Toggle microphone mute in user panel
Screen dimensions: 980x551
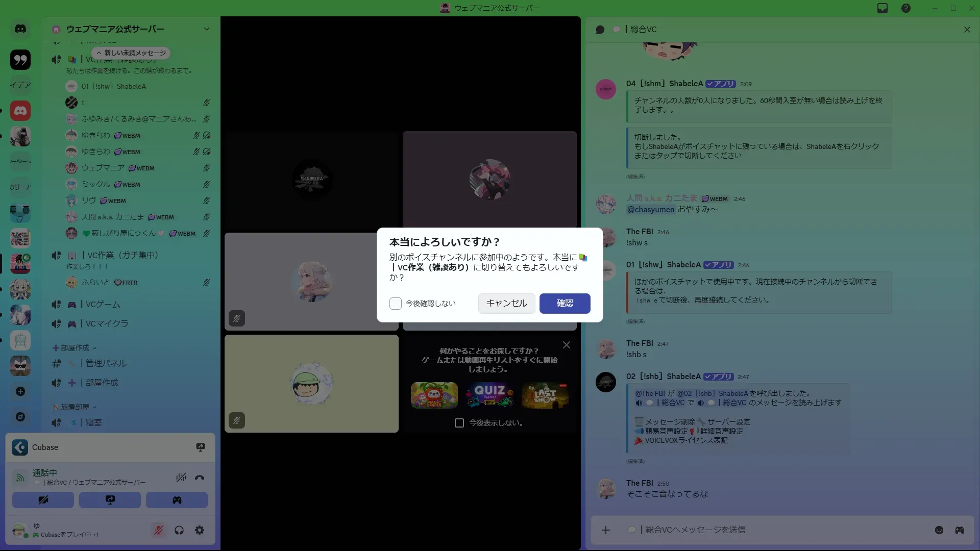pos(159,530)
